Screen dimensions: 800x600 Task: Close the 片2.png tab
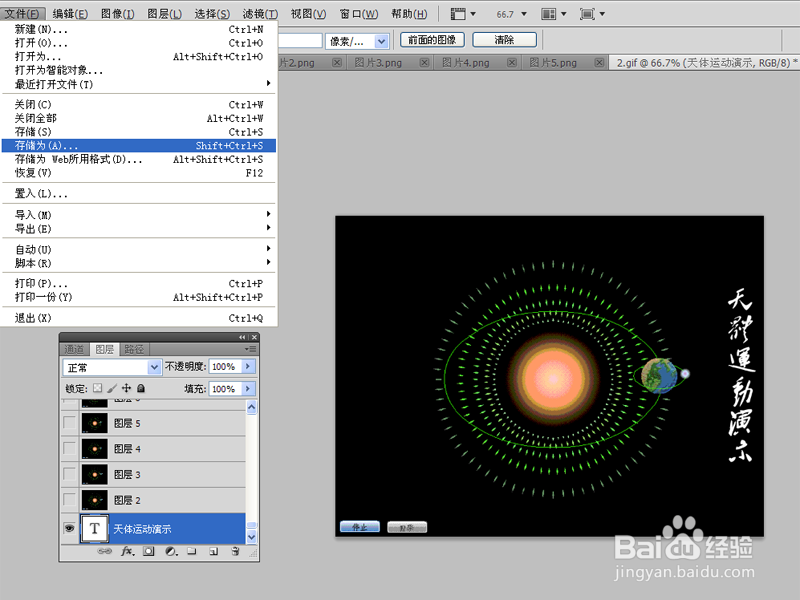coord(337,62)
